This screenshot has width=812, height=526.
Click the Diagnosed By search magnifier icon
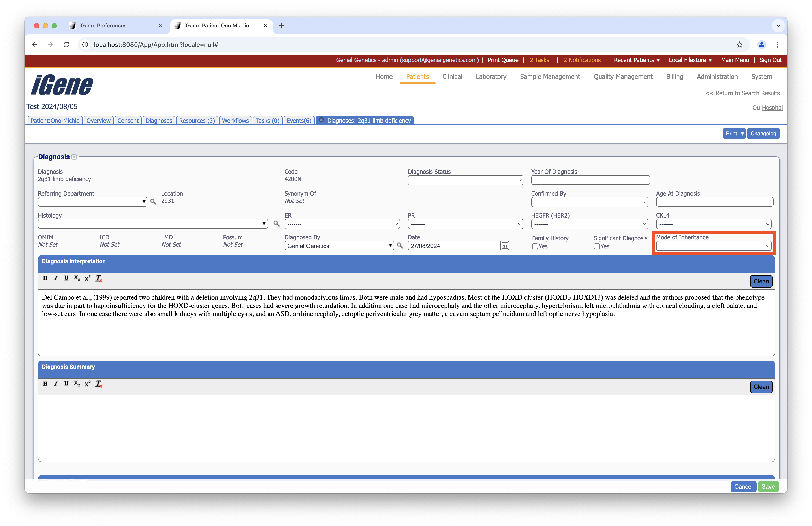[x=400, y=246]
